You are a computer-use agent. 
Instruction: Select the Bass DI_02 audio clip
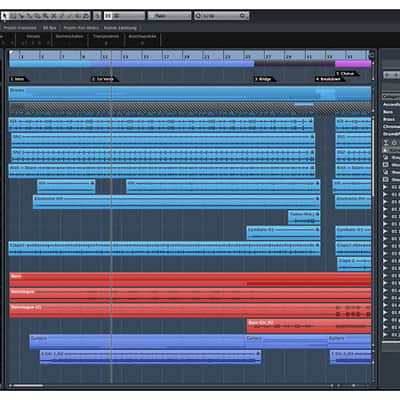click(309, 326)
